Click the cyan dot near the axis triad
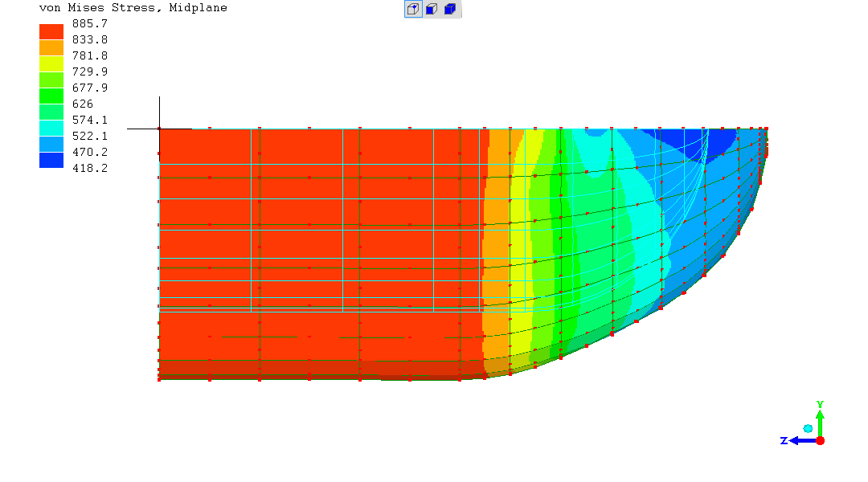The width and height of the screenshot is (868, 482). click(x=808, y=428)
